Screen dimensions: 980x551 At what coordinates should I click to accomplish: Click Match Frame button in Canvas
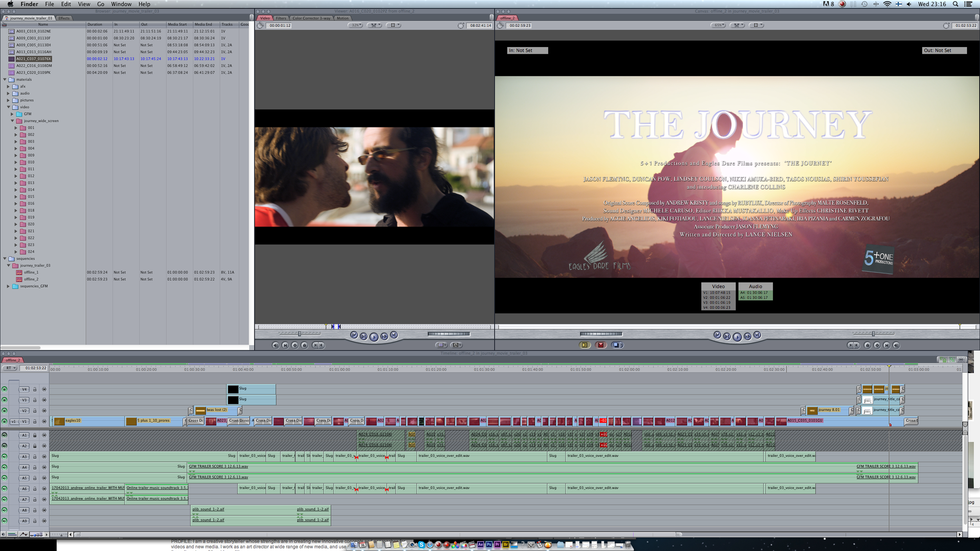[x=896, y=345]
